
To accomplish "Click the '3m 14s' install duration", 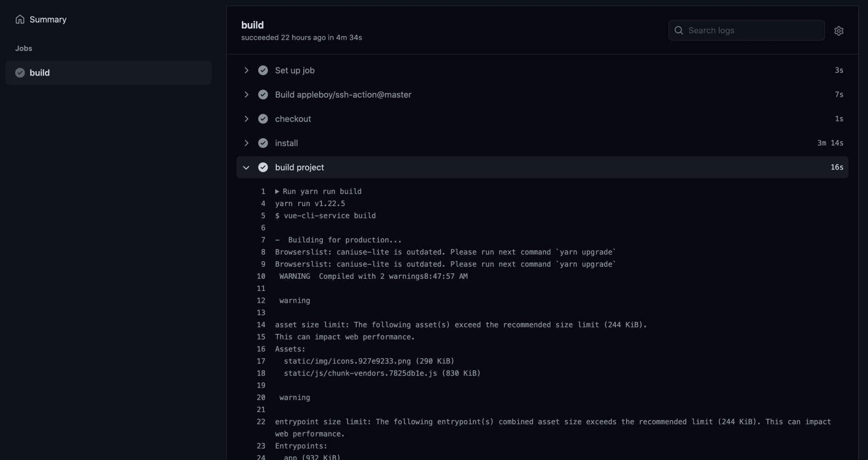I will tap(830, 143).
